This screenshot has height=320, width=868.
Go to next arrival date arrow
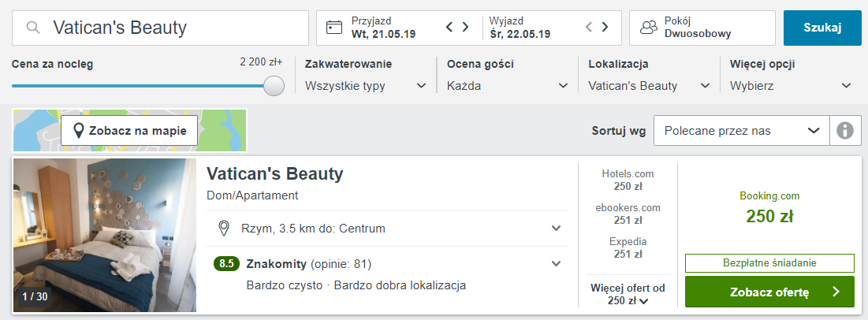tap(466, 27)
